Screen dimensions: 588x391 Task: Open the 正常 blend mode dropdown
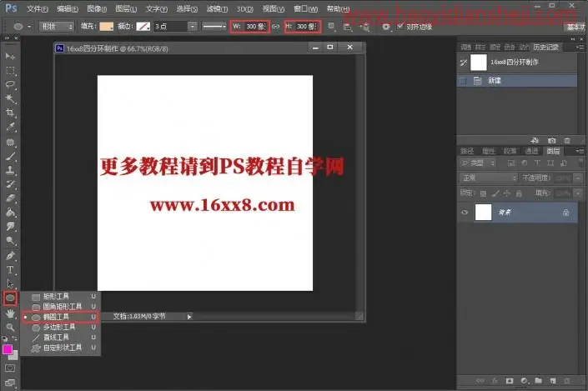pos(488,178)
